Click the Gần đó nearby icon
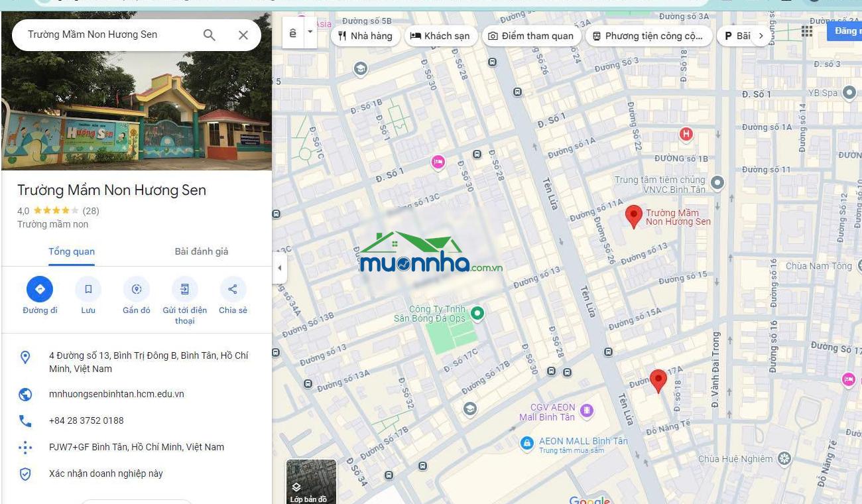862x504 pixels. [x=137, y=289]
